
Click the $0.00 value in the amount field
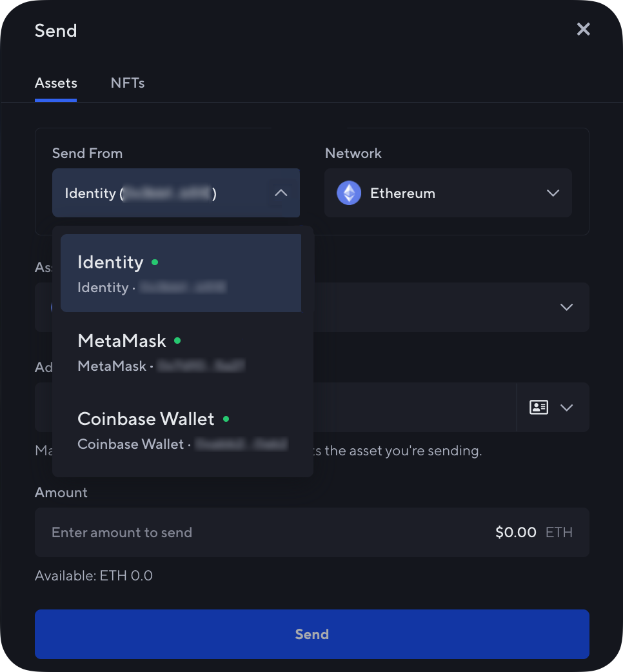pos(515,532)
